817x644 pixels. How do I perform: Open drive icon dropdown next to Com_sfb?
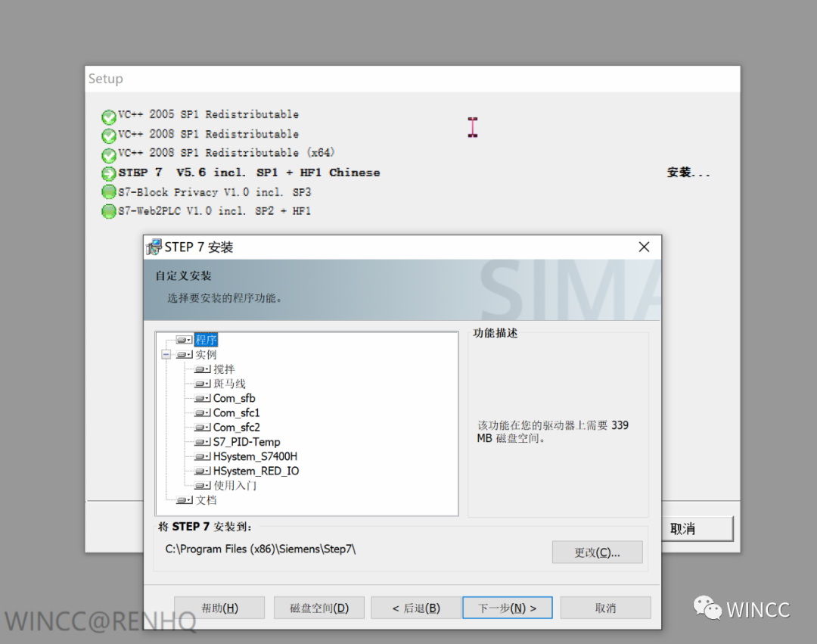tap(202, 399)
